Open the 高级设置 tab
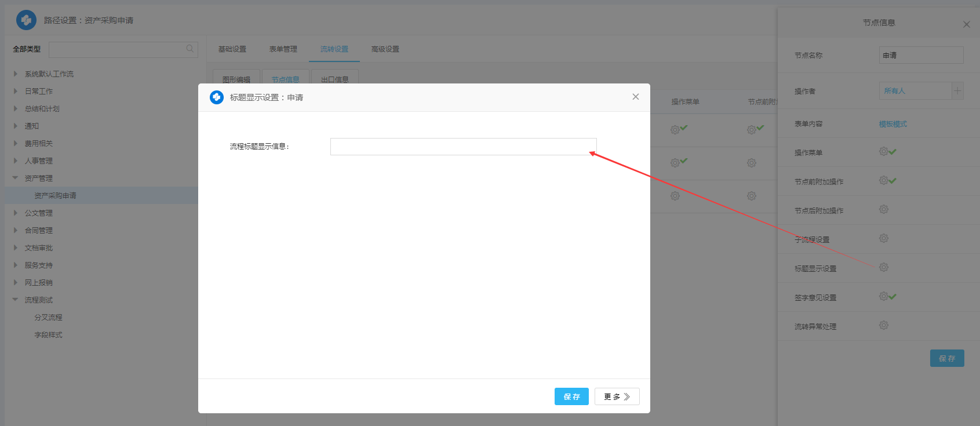980x426 pixels. 385,49
